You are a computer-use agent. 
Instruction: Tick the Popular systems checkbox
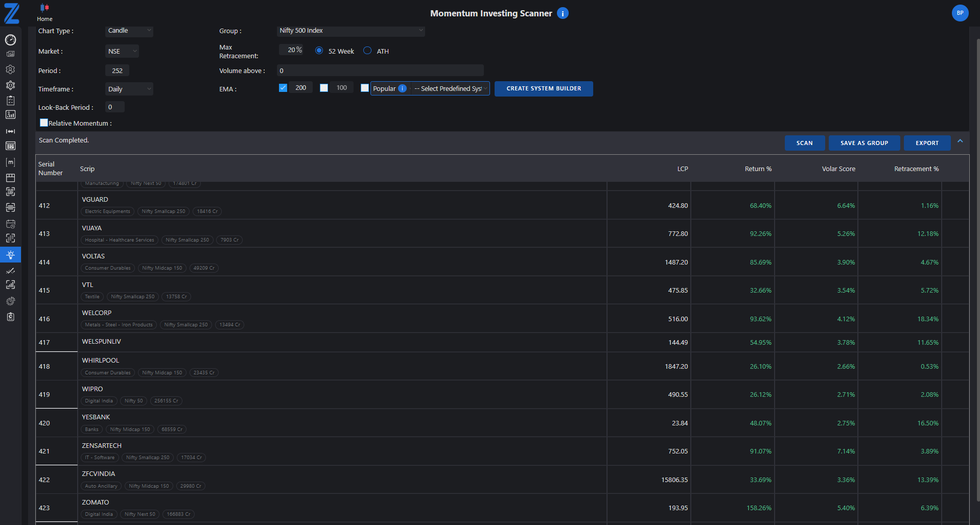(x=365, y=88)
